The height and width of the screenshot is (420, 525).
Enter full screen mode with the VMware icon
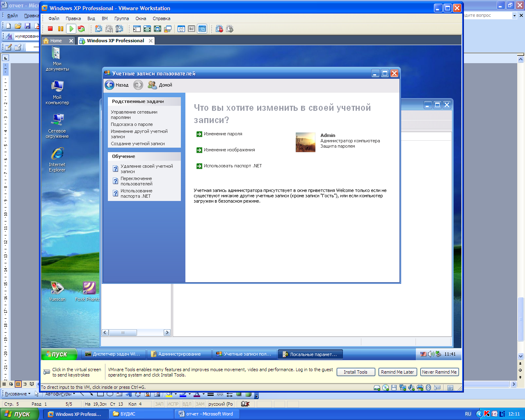click(157, 29)
